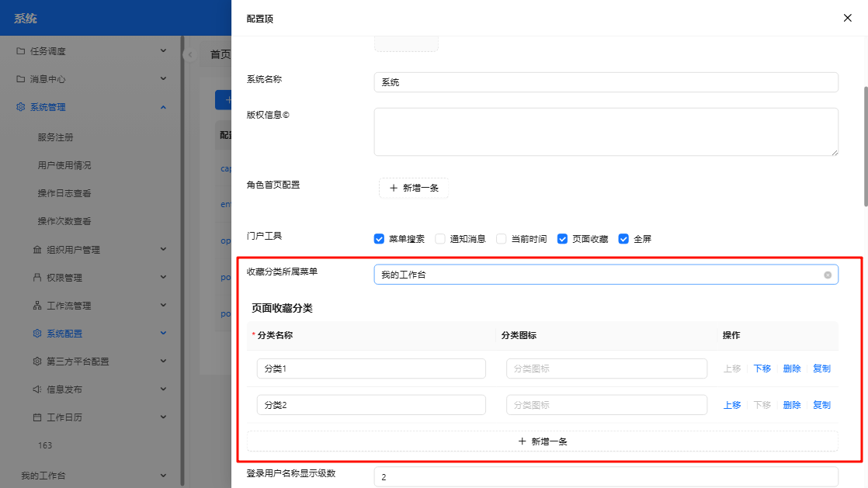Enable the 当前时间 checkbox
The width and height of the screenshot is (868, 488).
(501, 239)
